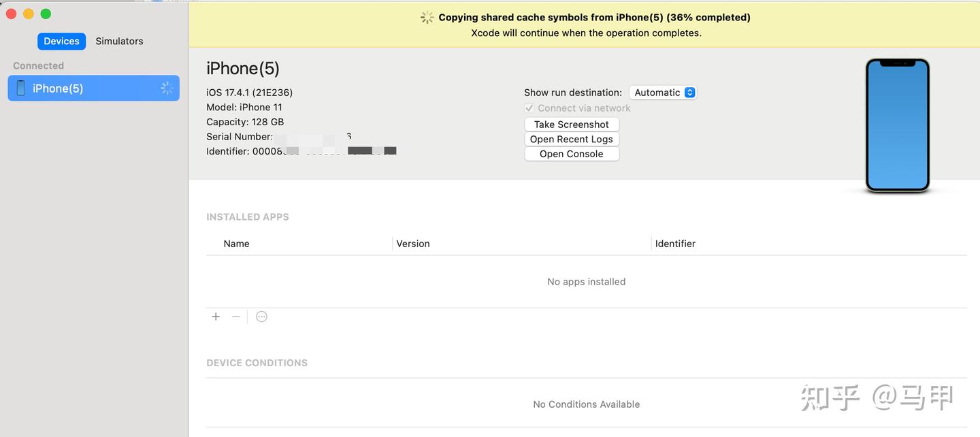Sort by the Name column header

(236, 244)
